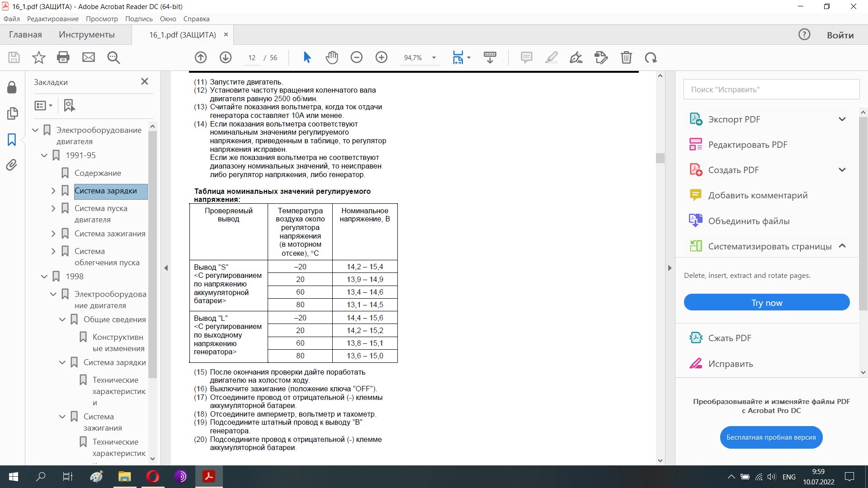Open the zoom level dropdown
The image size is (868, 488).
tap(434, 58)
